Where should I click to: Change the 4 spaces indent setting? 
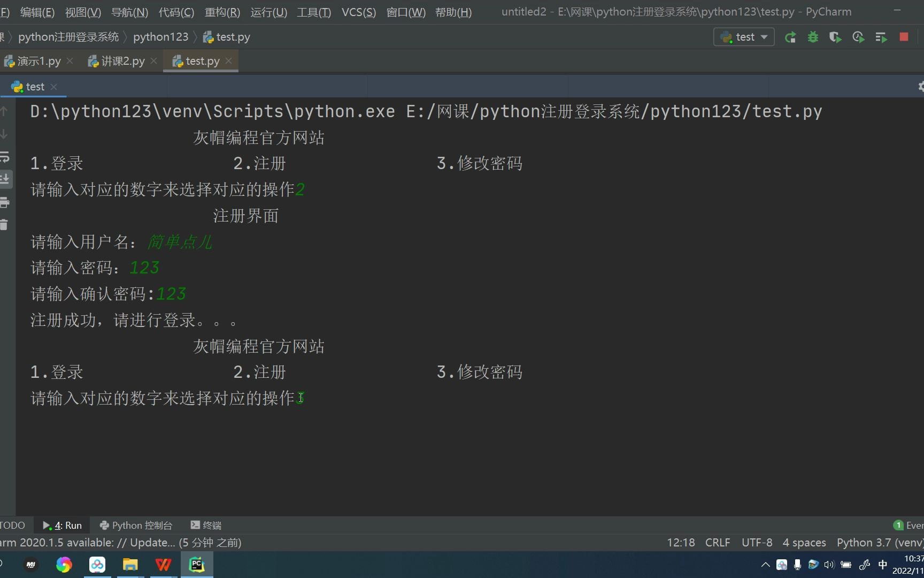click(804, 543)
